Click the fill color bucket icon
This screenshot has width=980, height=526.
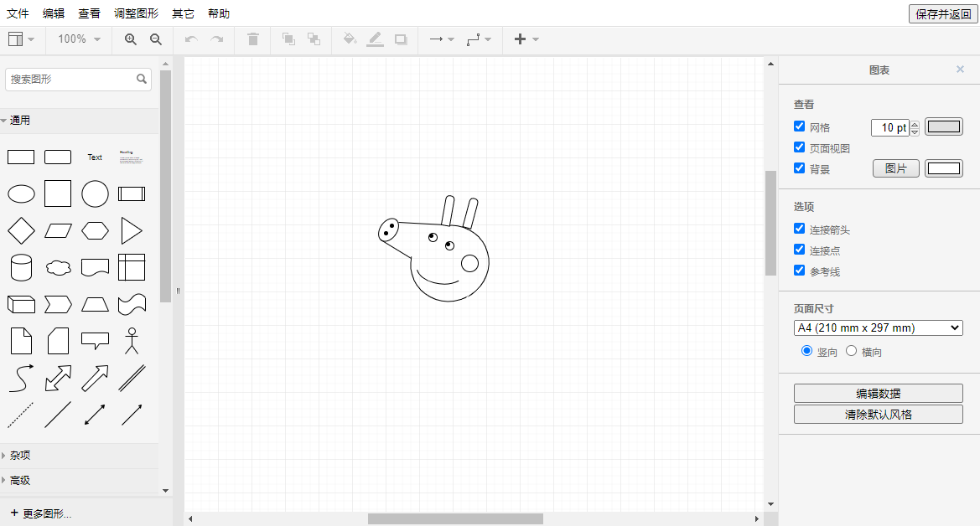tap(350, 39)
